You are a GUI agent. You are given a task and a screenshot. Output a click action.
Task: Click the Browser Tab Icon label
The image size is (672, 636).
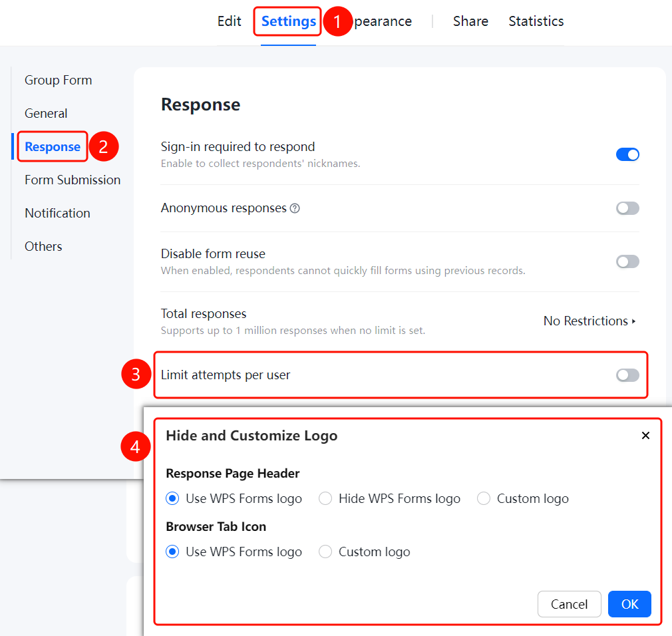point(216,527)
